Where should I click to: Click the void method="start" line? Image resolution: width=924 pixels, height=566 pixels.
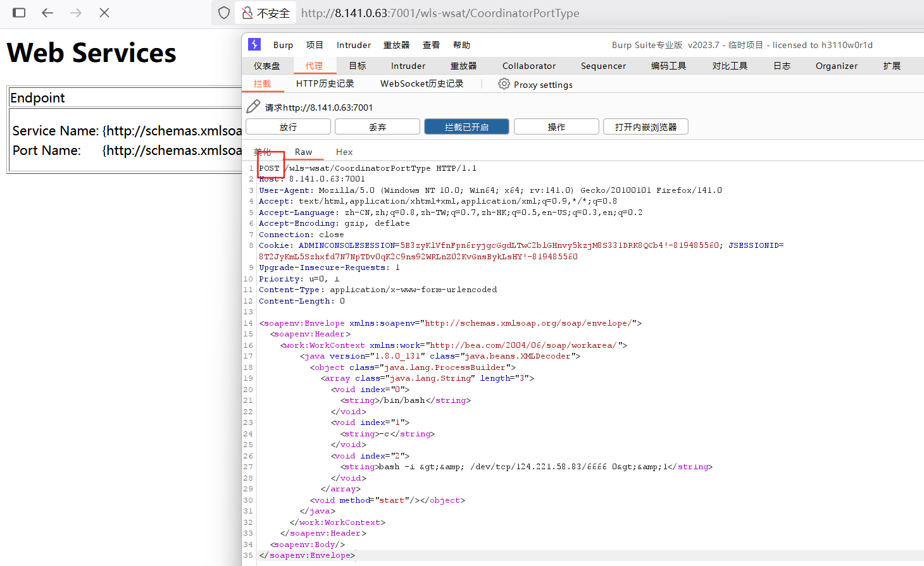coord(387,500)
